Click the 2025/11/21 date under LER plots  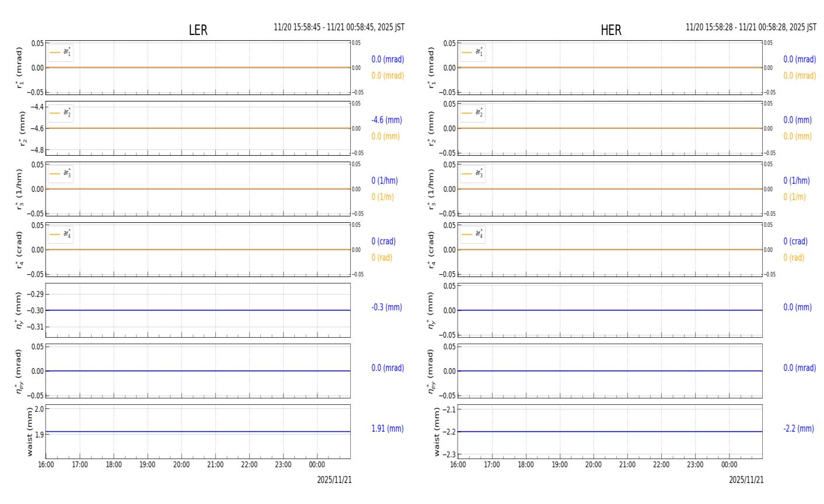(334, 480)
